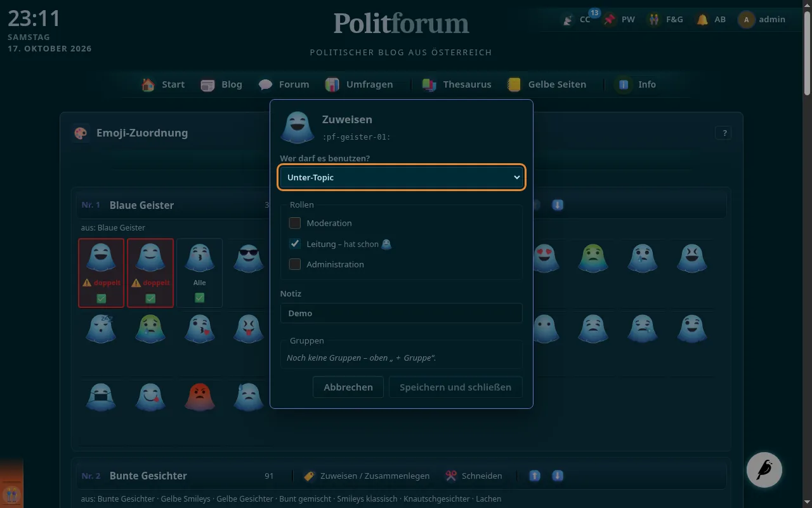
Task: Click 'Zuweisen / Zusammenlegen' for Bunte Gesichter
Action: click(x=367, y=476)
